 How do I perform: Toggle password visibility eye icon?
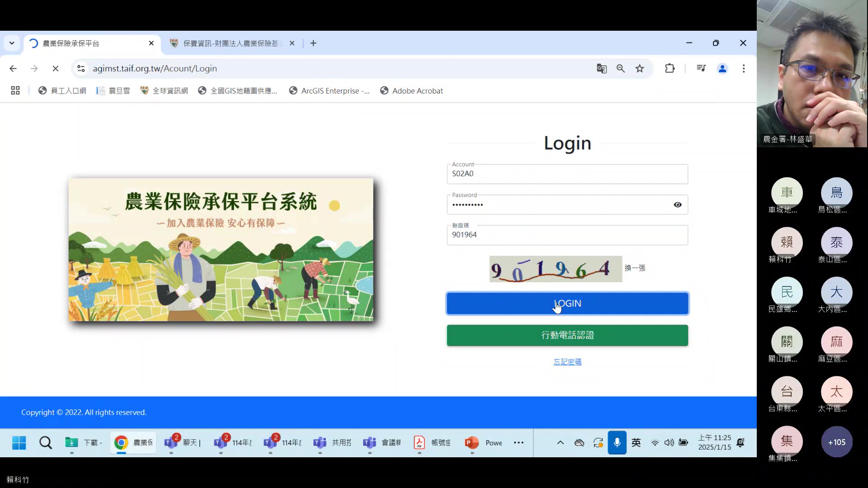pyautogui.click(x=678, y=205)
